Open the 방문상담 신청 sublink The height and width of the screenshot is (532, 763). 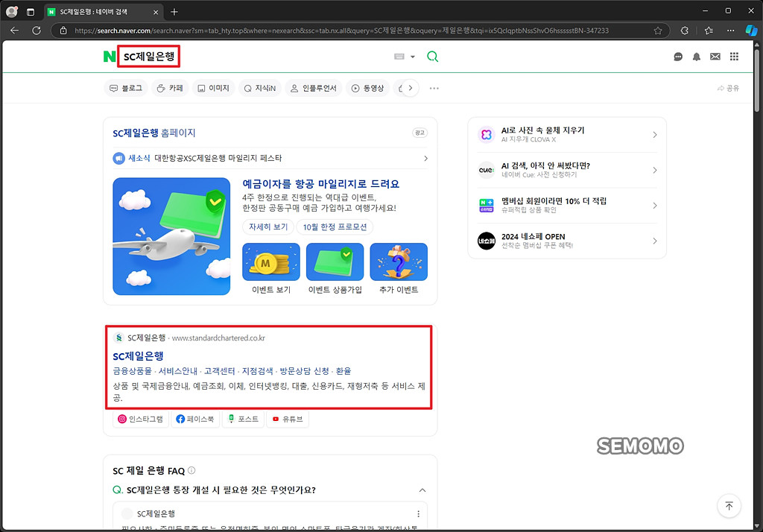point(304,371)
